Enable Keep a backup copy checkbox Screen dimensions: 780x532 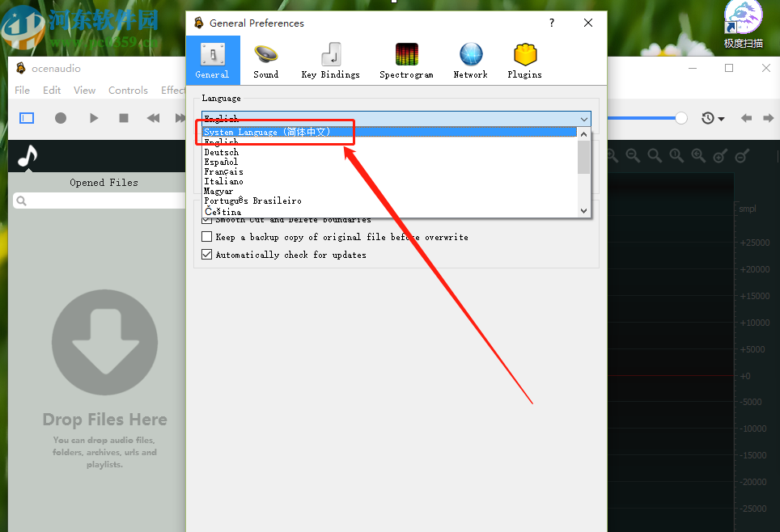[206, 237]
